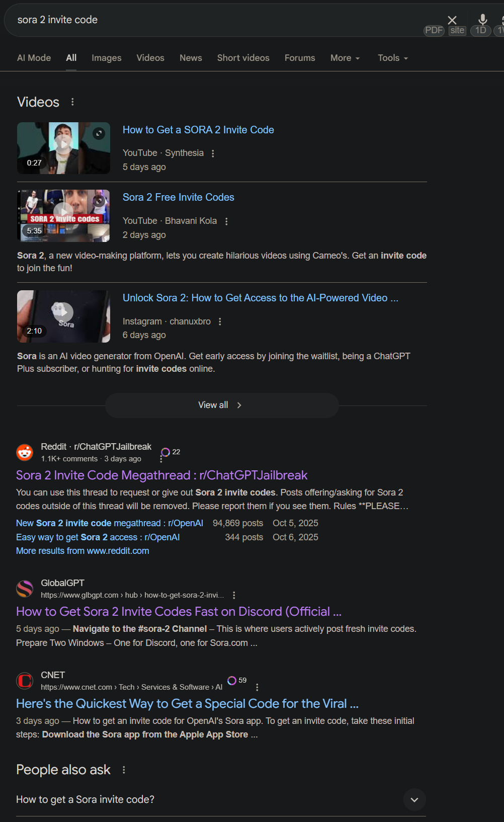This screenshot has width=504, height=822.
Task: Switch to the Images tab
Action: (106, 58)
